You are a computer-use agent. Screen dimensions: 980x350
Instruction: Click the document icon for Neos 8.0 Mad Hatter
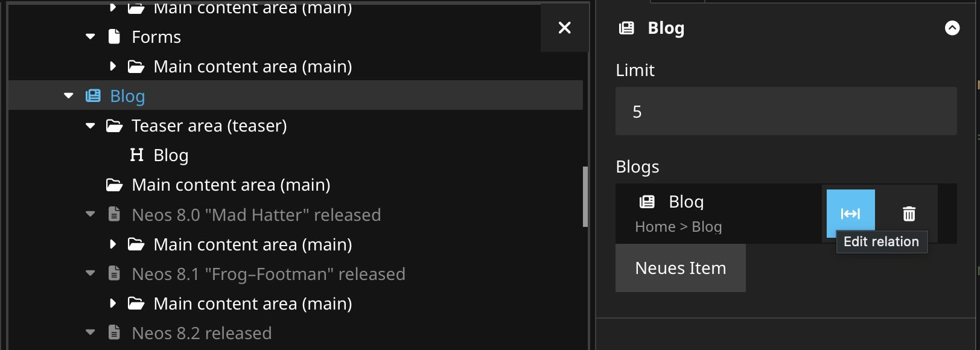113,215
